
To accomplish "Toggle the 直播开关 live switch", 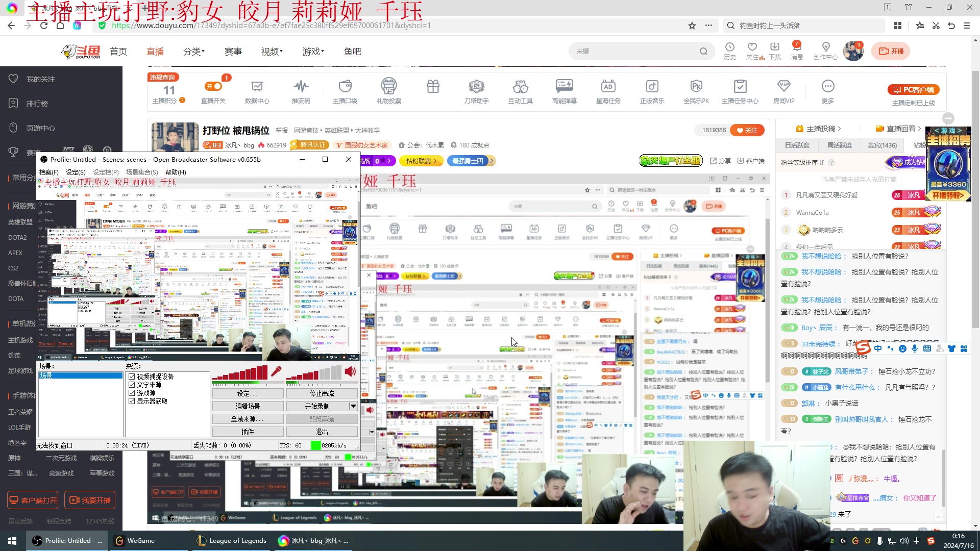I will 213,86.
